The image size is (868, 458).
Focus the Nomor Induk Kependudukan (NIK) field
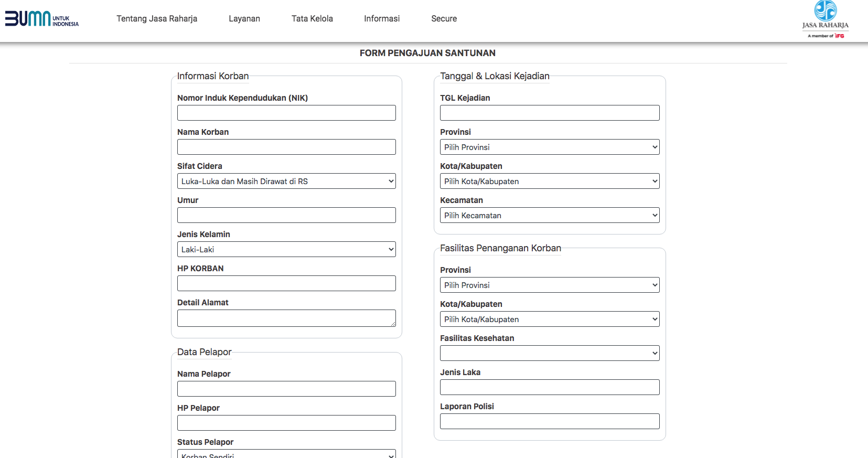[286, 113]
